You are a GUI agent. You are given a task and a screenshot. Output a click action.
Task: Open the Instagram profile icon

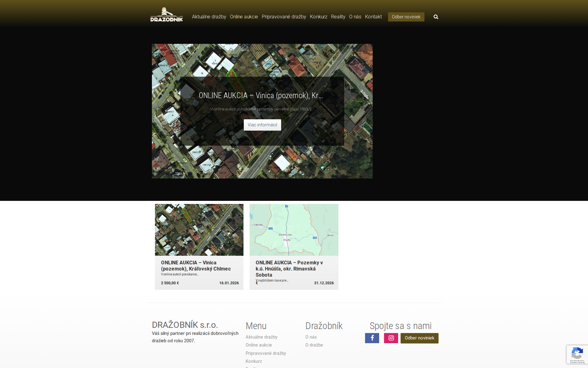coord(391,338)
